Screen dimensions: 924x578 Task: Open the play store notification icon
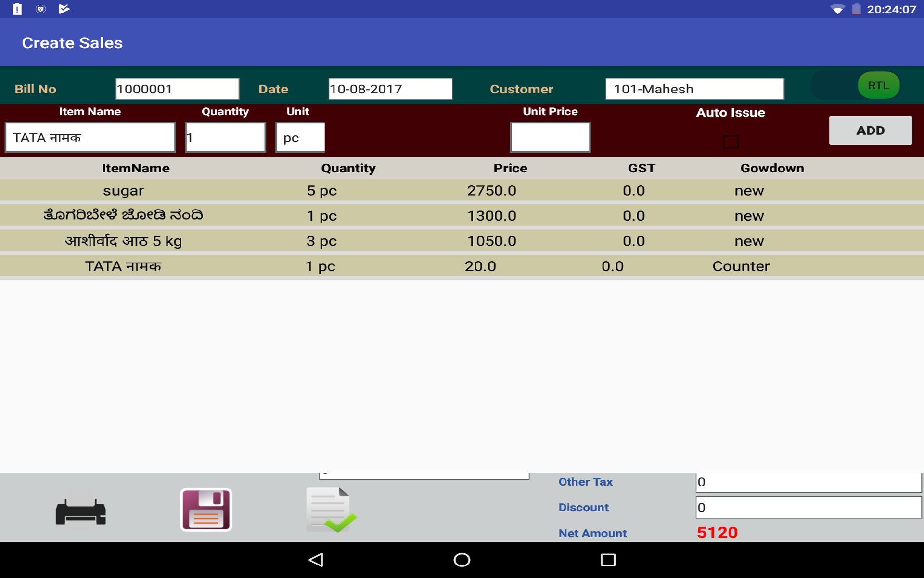pos(64,9)
